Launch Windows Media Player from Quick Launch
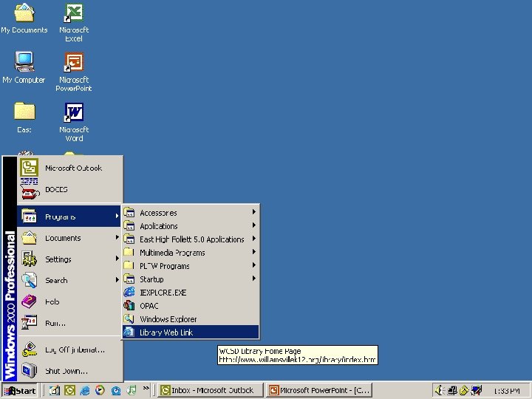This screenshot has height=399, width=532. pyautogui.click(x=100, y=391)
